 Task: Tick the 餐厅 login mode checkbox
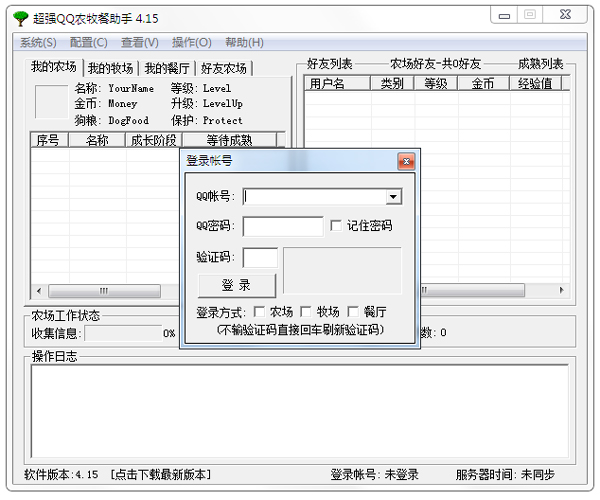coord(353,312)
